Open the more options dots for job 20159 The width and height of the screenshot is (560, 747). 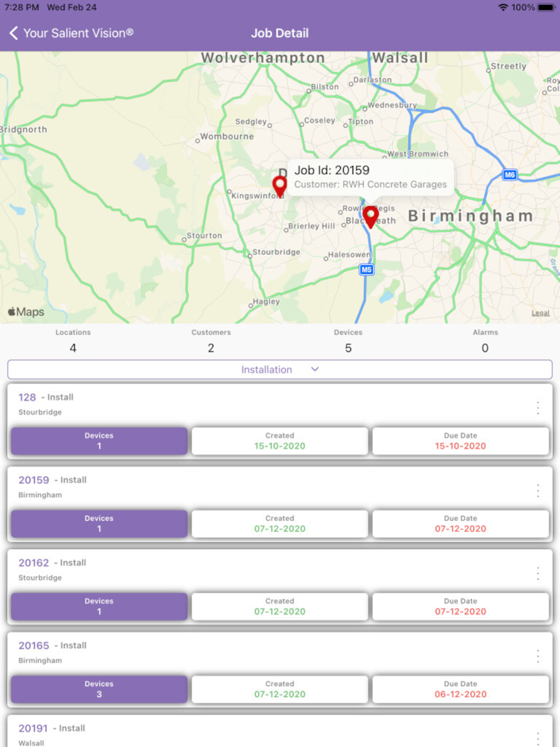(x=538, y=491)
